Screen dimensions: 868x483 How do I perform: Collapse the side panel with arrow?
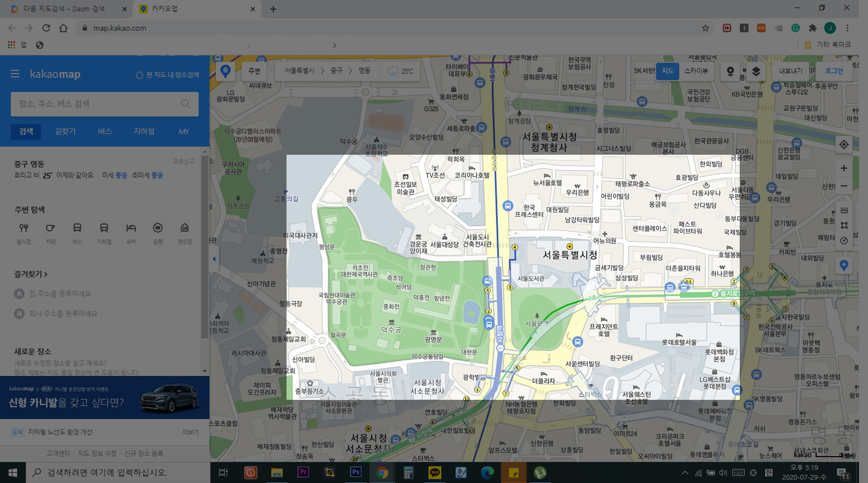[x=214, y=259]
